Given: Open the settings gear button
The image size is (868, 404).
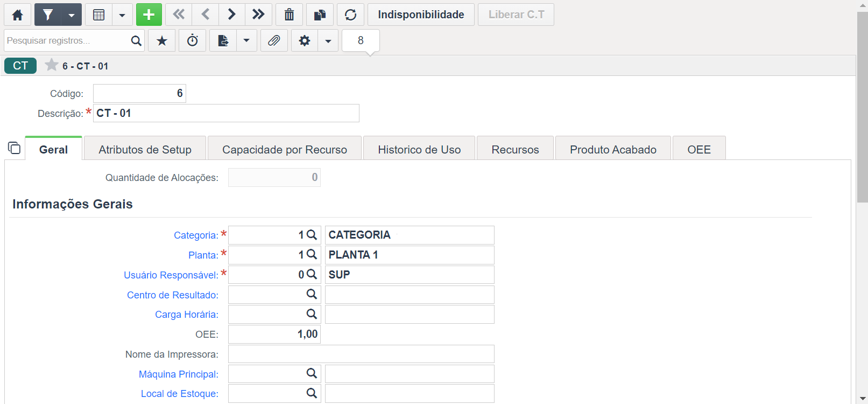Looking at the screenshot, I should tap(305, 40).
